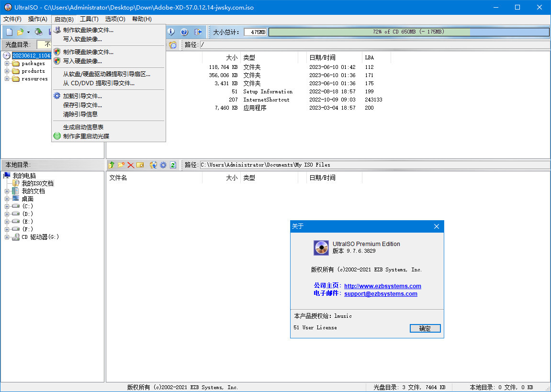Click the support@ezbsystems.com email link

click(381, 294)
